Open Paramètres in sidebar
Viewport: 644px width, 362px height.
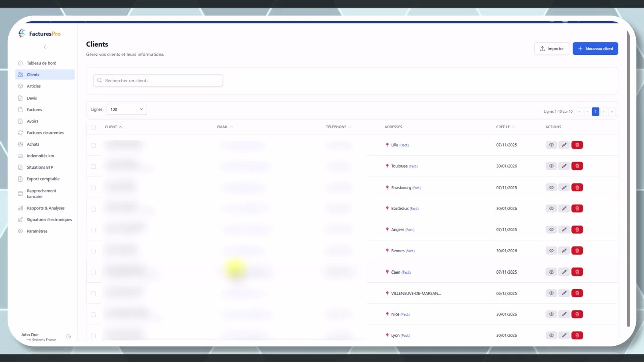click(x=45, y=231)
